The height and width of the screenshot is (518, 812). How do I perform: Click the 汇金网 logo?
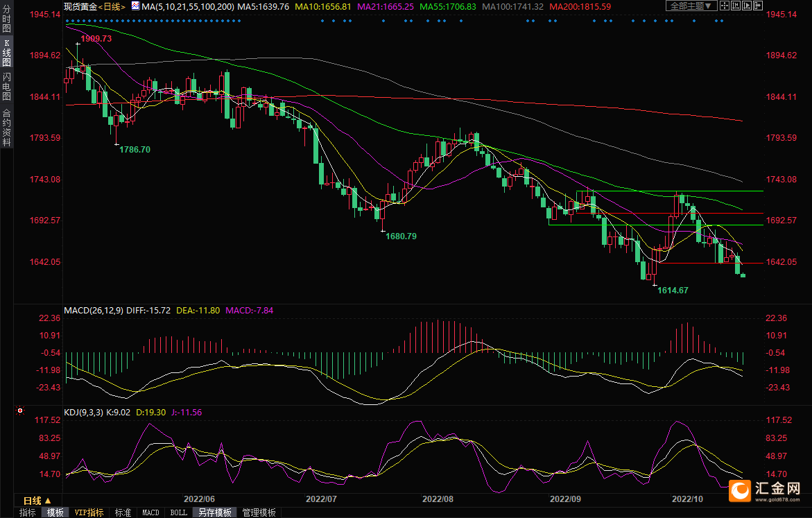coord(766,490)
